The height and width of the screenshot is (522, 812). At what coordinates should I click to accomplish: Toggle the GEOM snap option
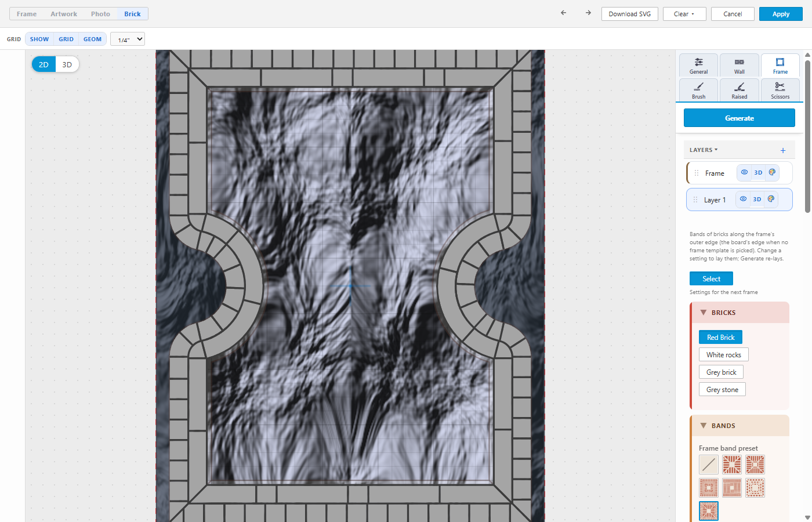click(93, 39)
